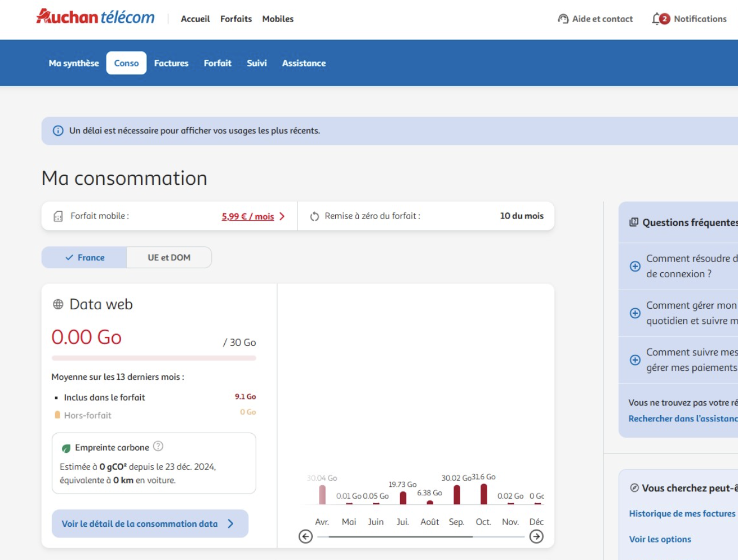Select the France usage toggle

85,257
